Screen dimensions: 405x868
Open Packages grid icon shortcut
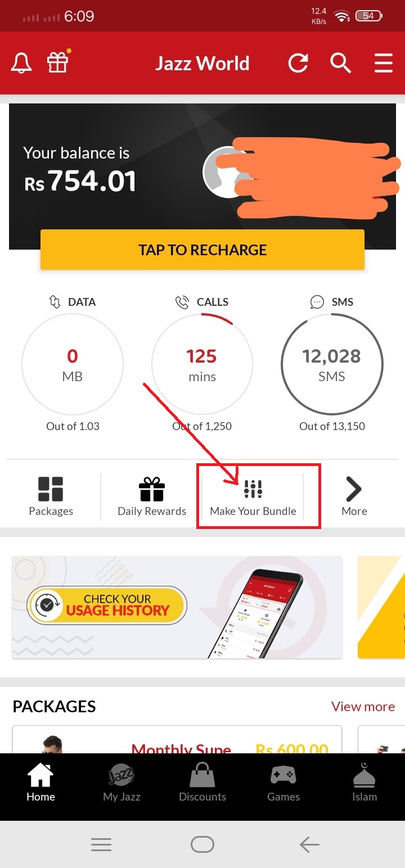(51, 496)
